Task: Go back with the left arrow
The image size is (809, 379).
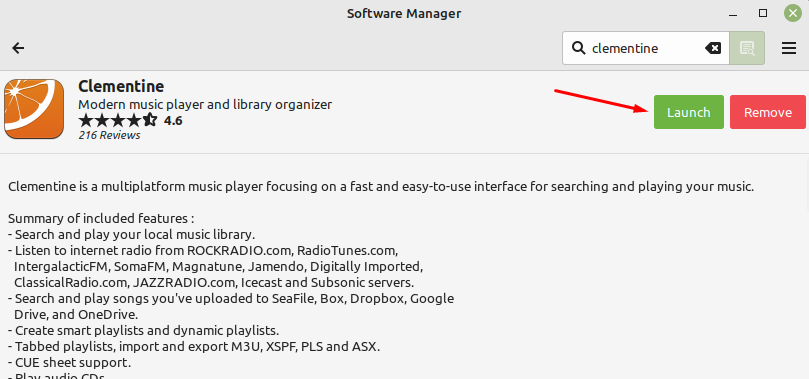Action: tap(18, 48)
